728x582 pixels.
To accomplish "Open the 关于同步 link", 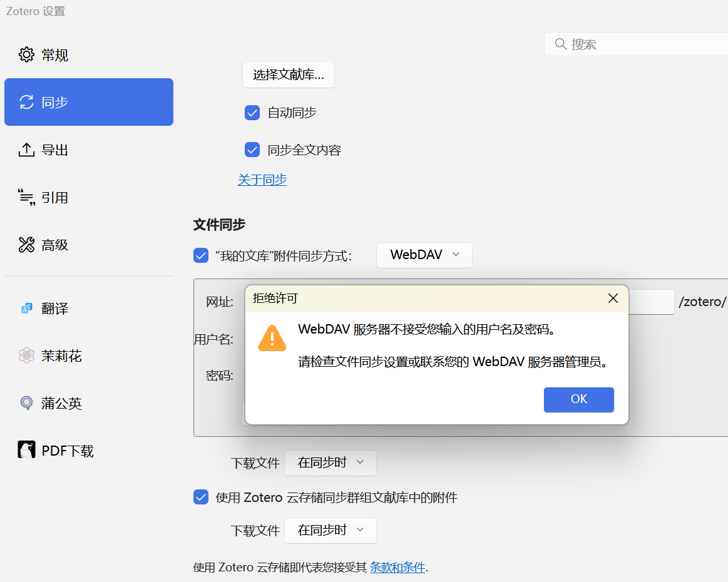I will point(262,180).
